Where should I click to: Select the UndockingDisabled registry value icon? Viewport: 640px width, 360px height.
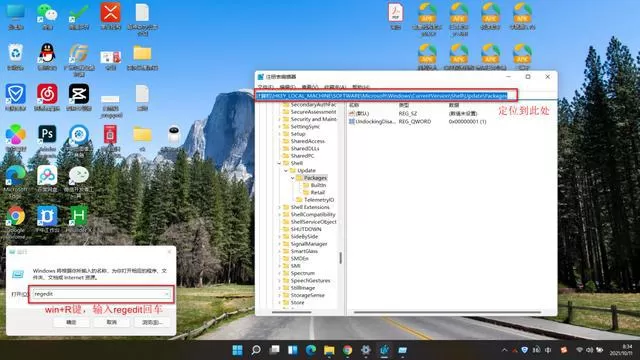pyautogui.click(x=351, y=122)
